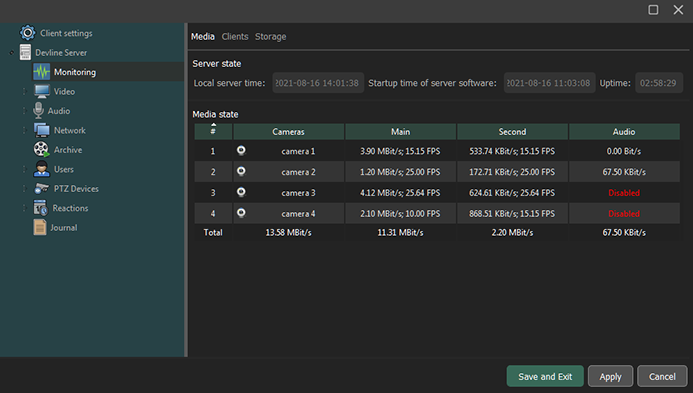Click the '13.58 MBit/s' total cell
This screenshot has width=693, height=393.
289,233
